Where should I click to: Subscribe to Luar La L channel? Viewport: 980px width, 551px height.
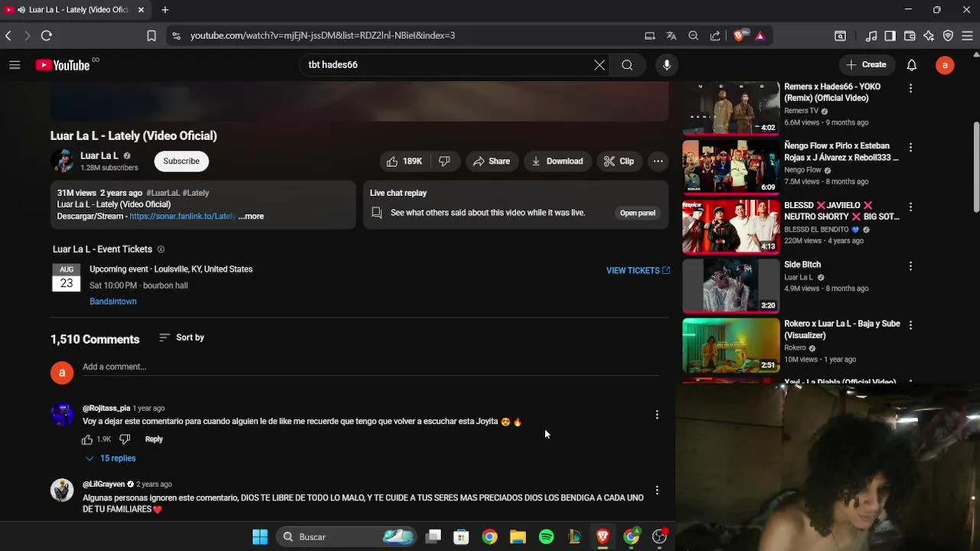(x=181, y=161)
